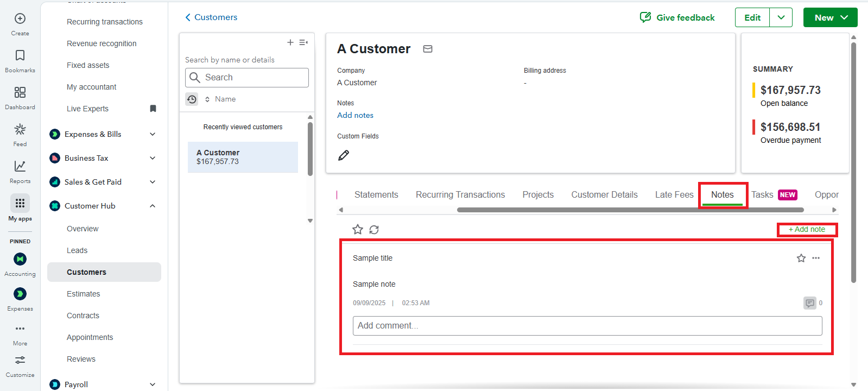Open Fixed assets menu item
The image size is (868, 391).
[88, 65]
